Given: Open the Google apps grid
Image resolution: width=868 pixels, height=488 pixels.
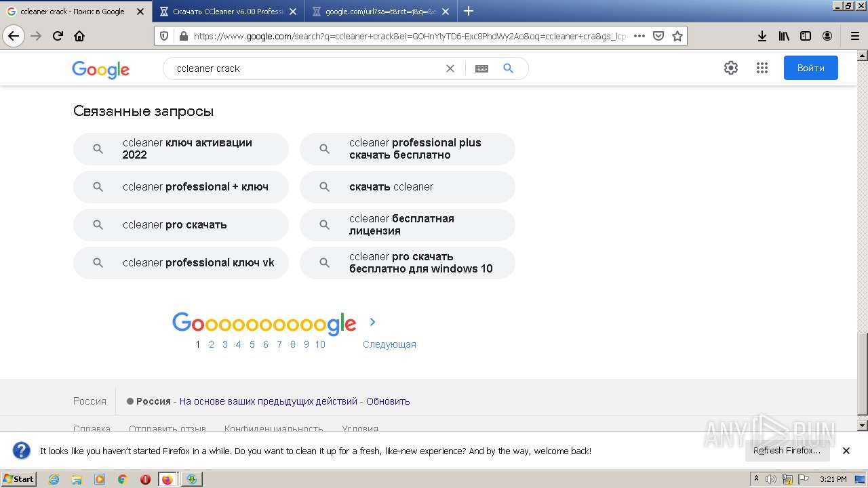Looking at the screenshot, I should coord(762,68).
